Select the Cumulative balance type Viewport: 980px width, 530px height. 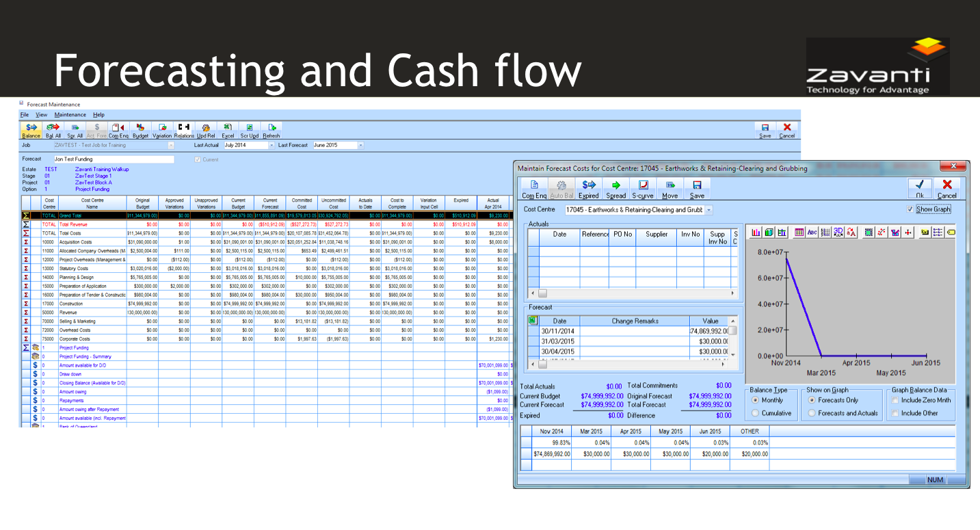[756, 413]
